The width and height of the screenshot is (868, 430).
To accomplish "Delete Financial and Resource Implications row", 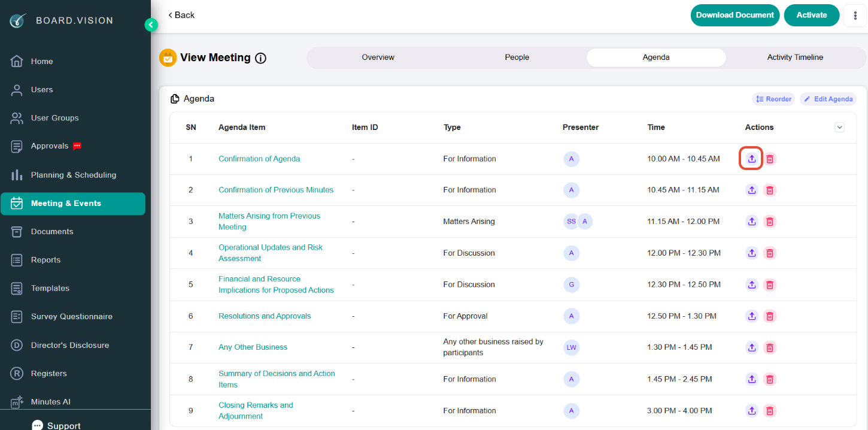I will tap(770, 284).
